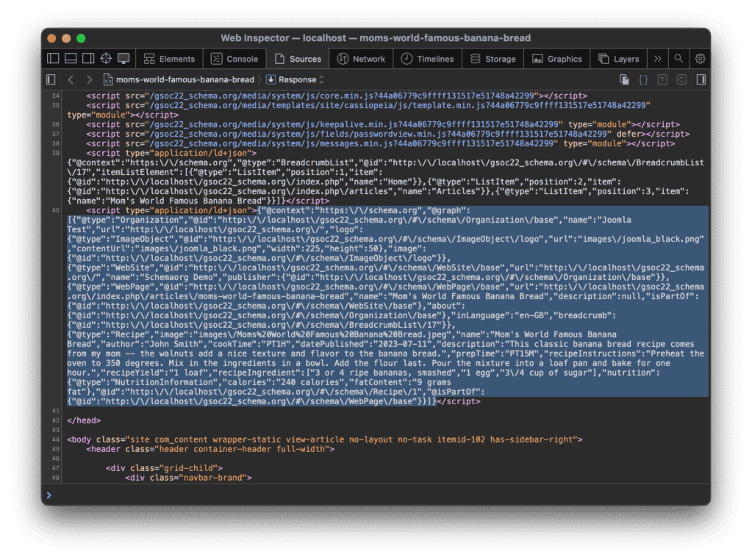Show the right details sidebar
752x560 pixels.
(x=701, y=79)
